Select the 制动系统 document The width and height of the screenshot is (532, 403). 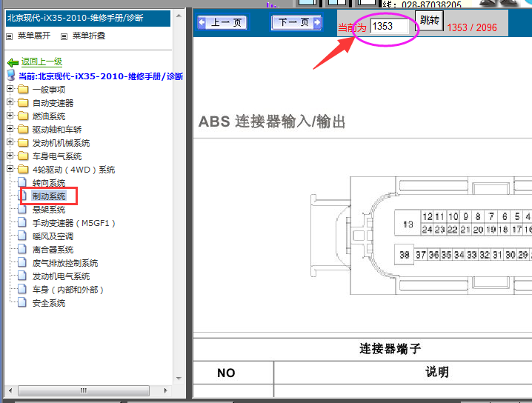point(49,196)
